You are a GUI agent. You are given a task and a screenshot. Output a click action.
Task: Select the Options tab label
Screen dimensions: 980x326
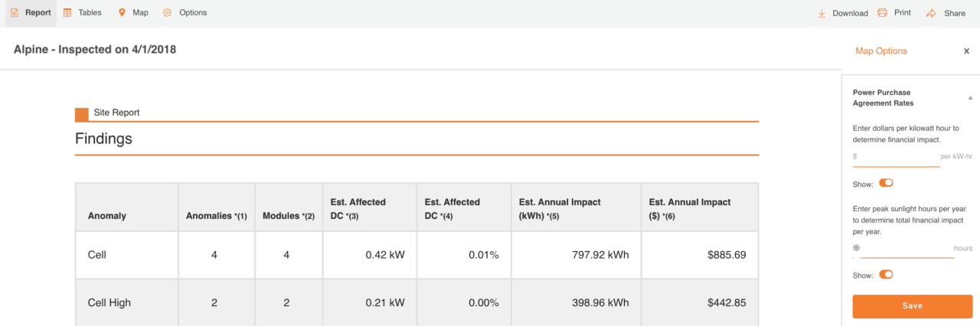193,13
